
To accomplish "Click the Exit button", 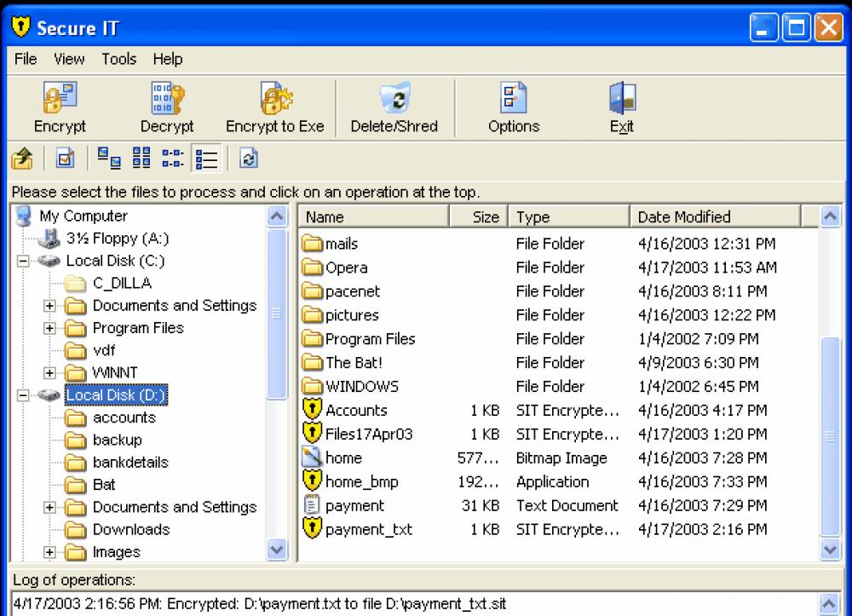I will pyautogui.click(x=621, y=105).
